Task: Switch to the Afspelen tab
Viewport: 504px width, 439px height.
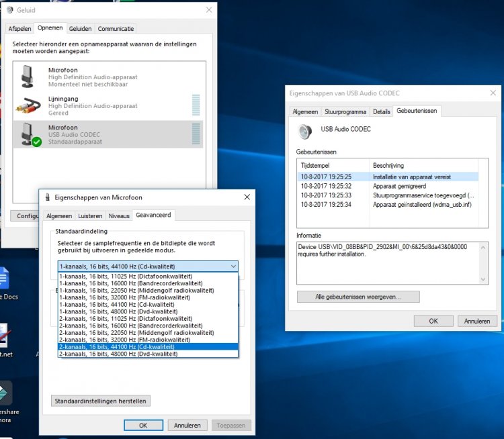Action: pos(19,29)
